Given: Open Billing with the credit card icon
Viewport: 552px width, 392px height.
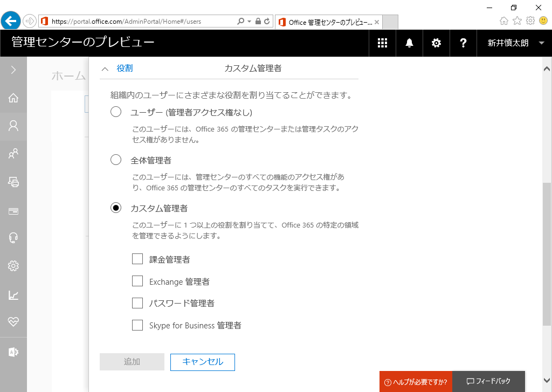Looking at the screenshot, I should point(13,210).
